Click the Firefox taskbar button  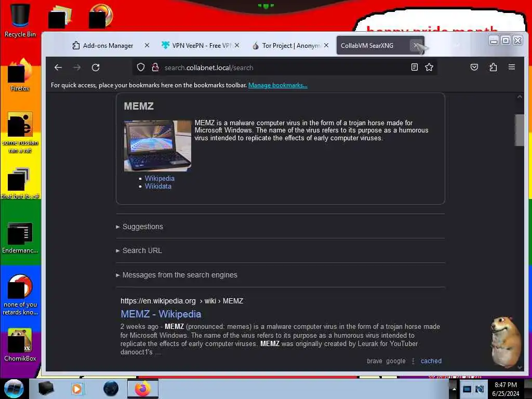click(143, 389)
